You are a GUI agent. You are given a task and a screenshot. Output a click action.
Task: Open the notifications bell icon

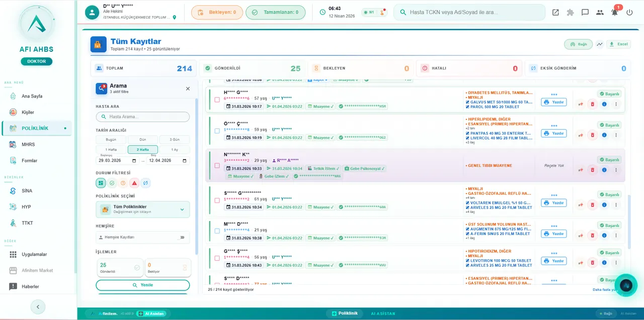pyautogui.click(x=614, y=13)
